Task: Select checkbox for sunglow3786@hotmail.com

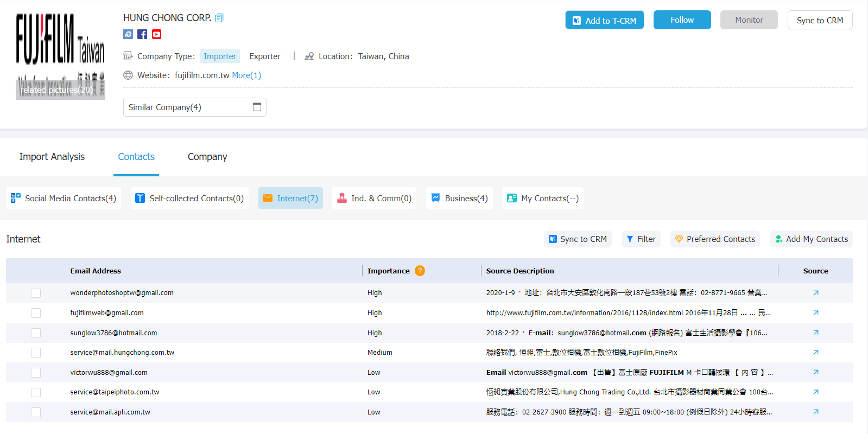Action: click(x=36, y=333)
